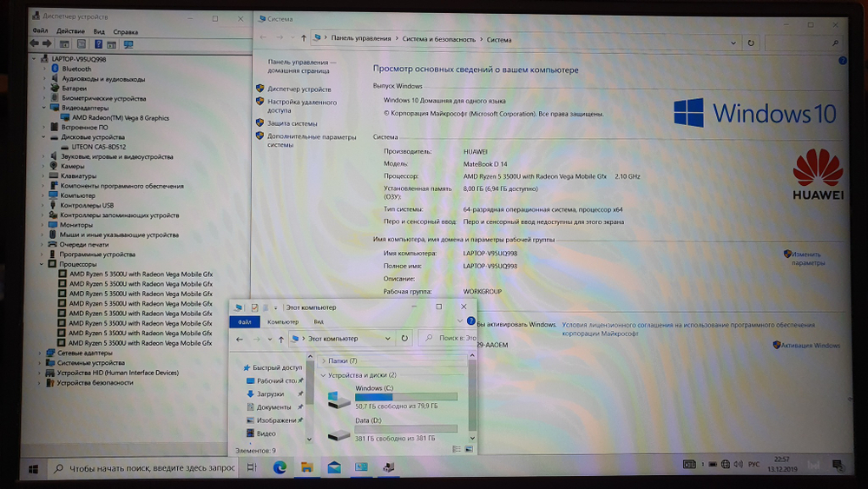The image size is (868, 489).
Task: Refresh the System window address bar
Action: (x=751, y=43)
